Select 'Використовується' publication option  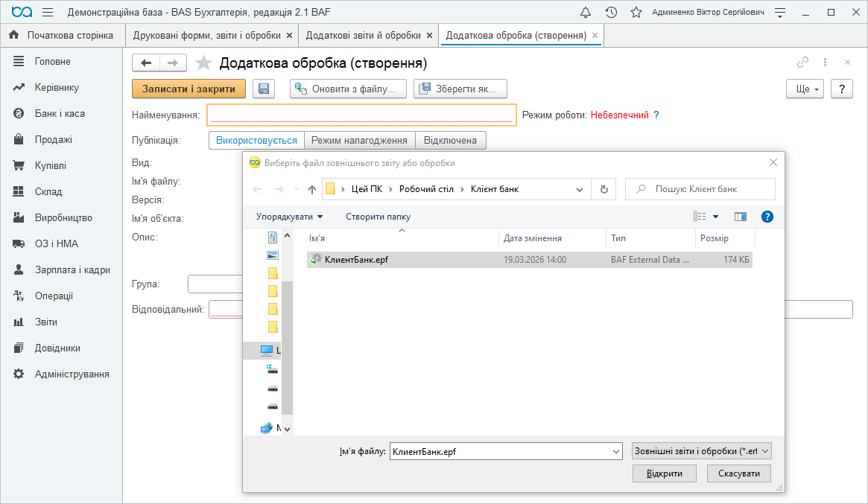coord(256,140)
